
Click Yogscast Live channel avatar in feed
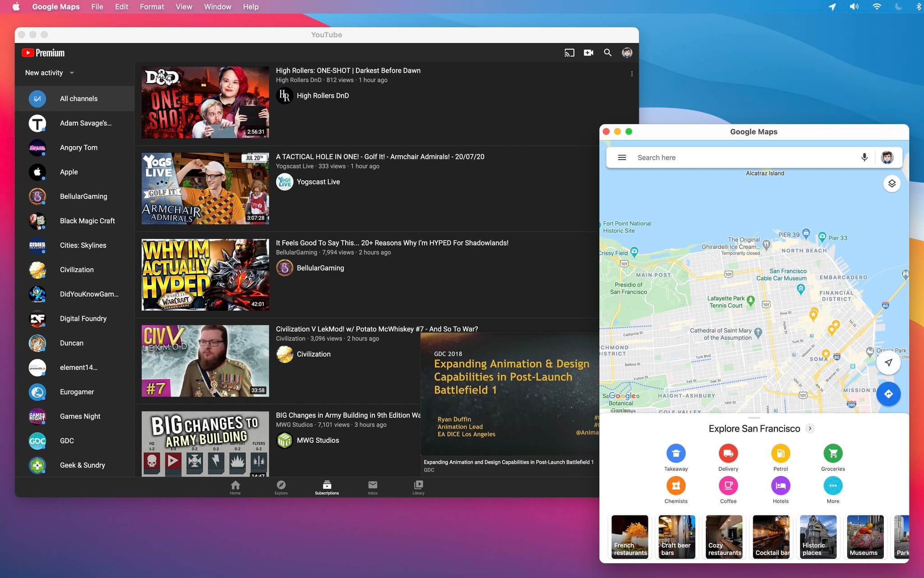coord(285,182)
